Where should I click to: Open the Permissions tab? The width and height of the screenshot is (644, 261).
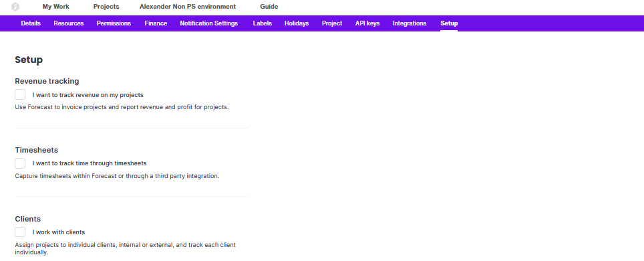coord(114,23)
